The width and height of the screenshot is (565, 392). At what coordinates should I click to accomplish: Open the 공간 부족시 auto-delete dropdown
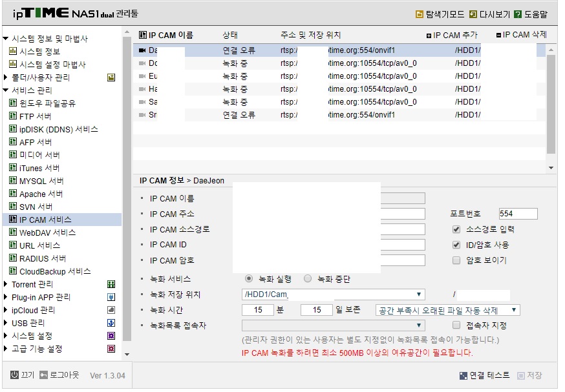pyautogui.click(x=447, y=310)
